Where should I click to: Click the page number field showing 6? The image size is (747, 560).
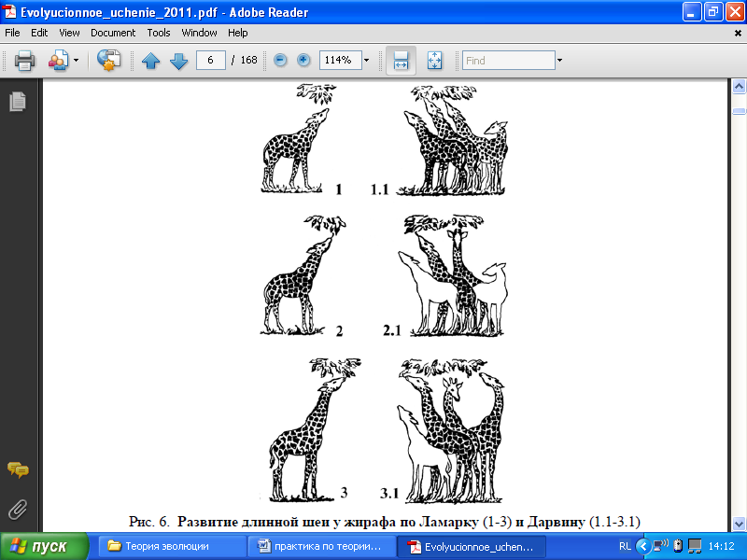tap(211, 60)
